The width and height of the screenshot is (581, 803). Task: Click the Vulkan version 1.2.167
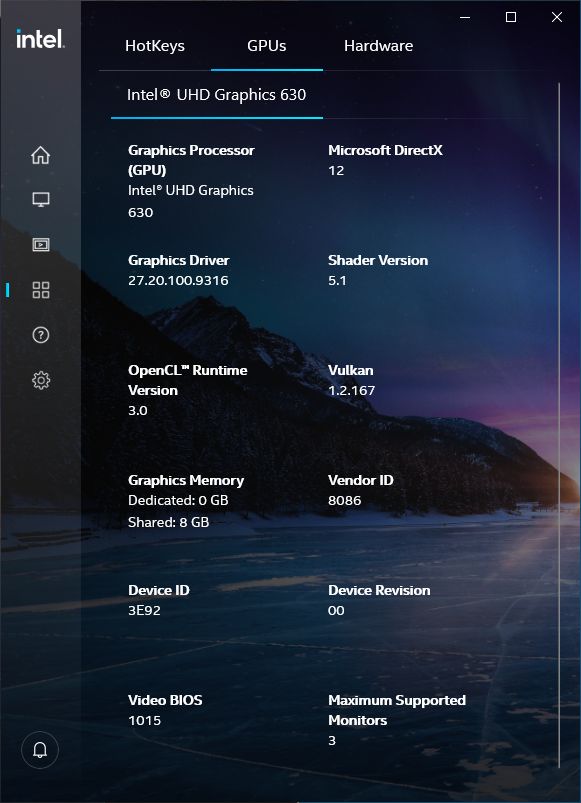point(351,391)
